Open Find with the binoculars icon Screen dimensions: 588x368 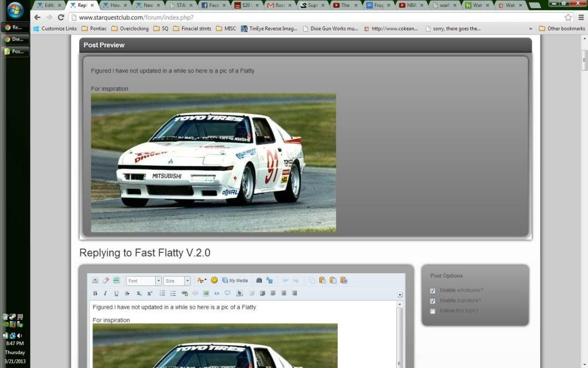(259, 281)
